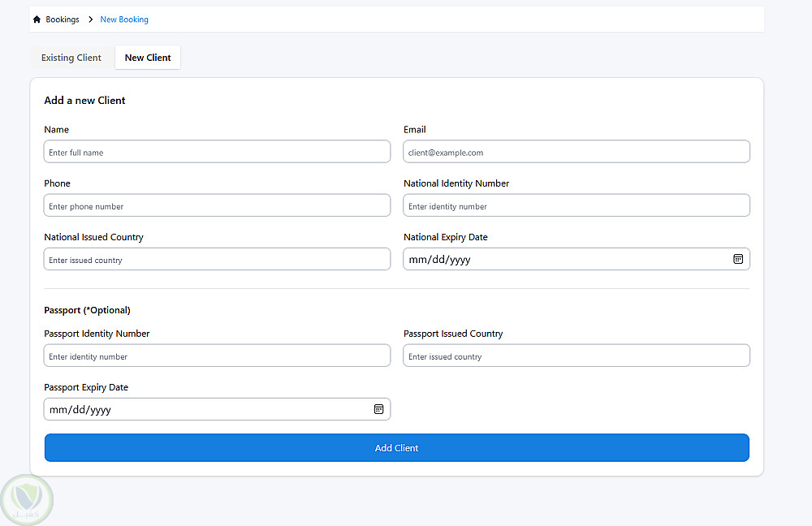Image resolution: width=812 pixels, height=526 pixels.
Task: Click the Add a new Client heading
Action: tap(84, 101)
